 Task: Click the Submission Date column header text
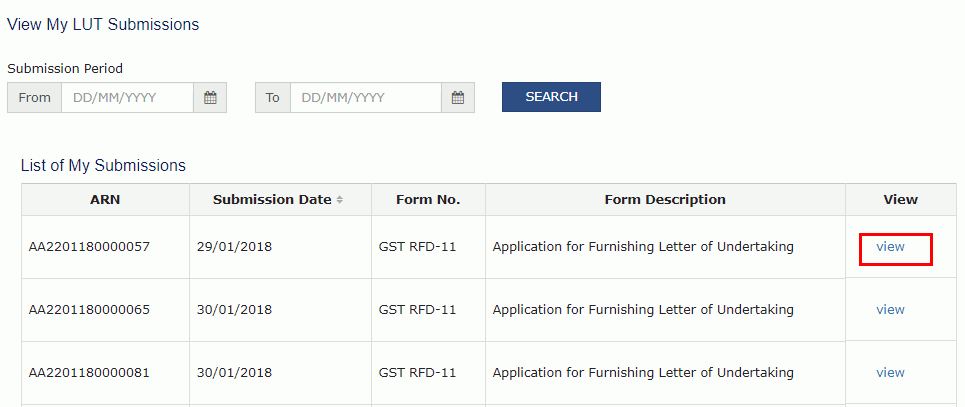[x=272, y=199]
